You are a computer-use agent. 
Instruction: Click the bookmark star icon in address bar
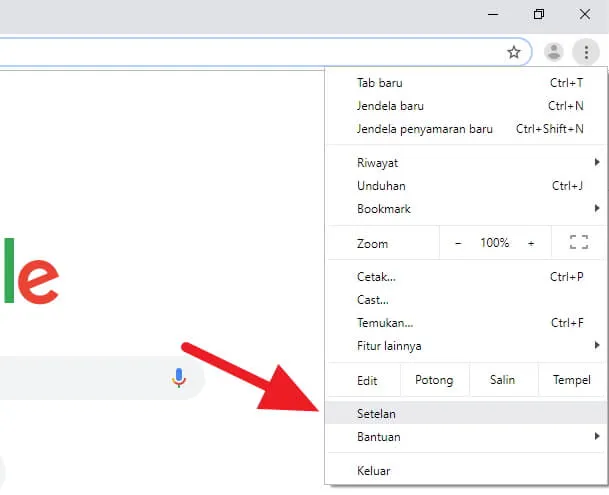pos(513,52)
